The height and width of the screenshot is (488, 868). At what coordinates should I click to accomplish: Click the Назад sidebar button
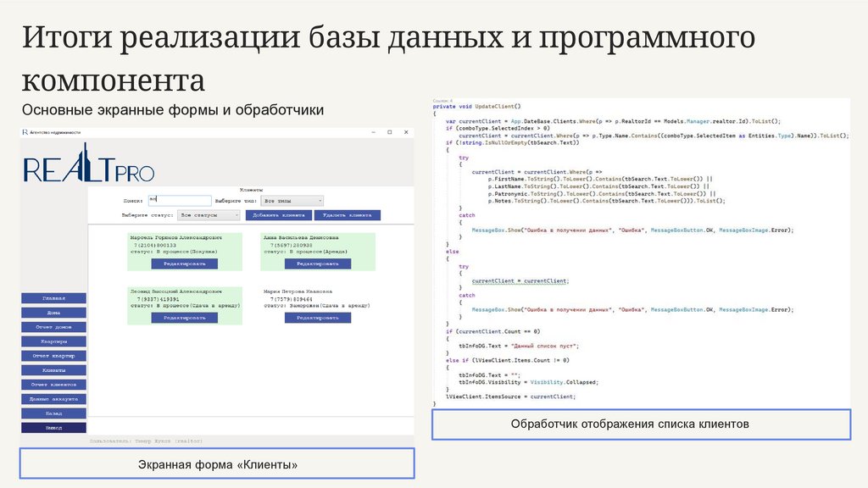53,413
